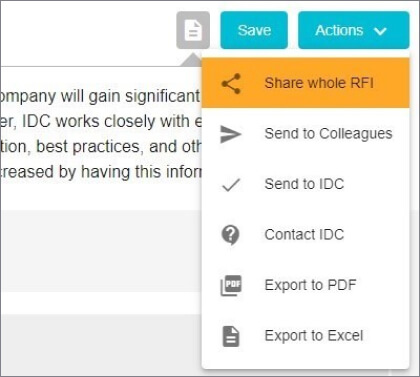
Task: Click the text line beginning 'ompany will gain significant'
Action: point(100,97)
